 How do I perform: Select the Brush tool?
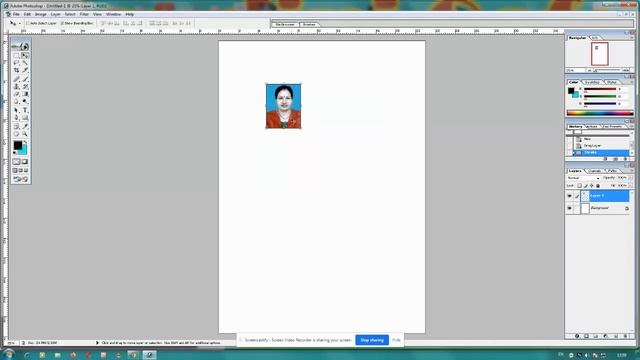[x=25, y=79]
